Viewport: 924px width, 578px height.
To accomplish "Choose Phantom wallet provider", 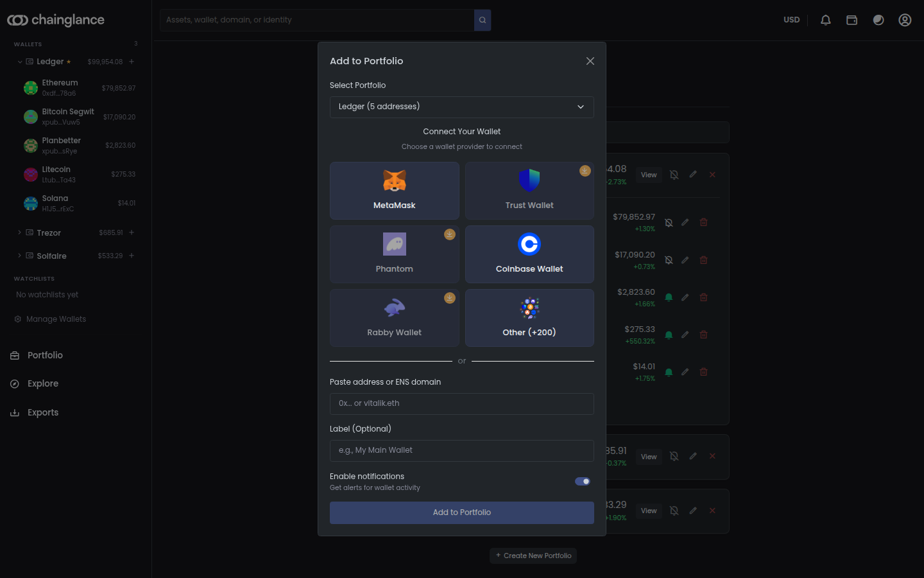I will click(x=395, y=254).
